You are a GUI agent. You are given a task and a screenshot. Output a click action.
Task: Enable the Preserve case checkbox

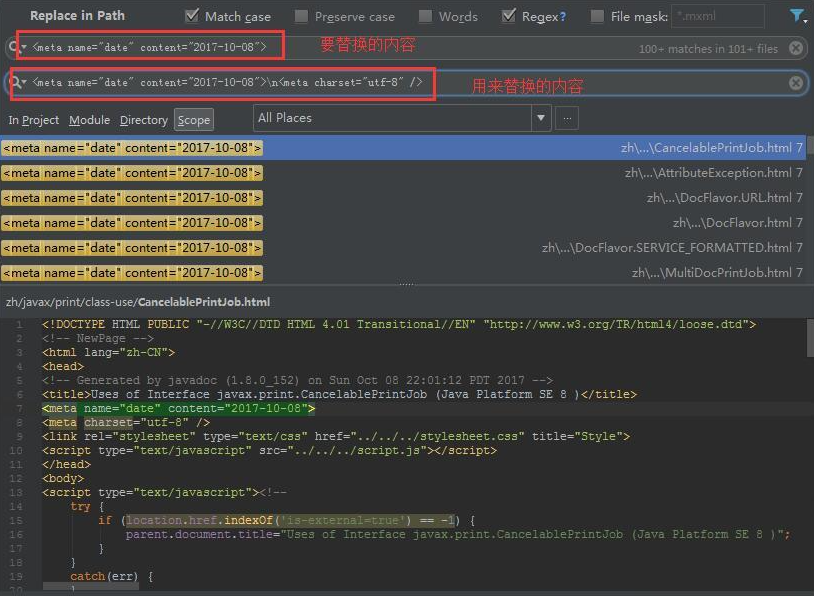click(301, 17)
